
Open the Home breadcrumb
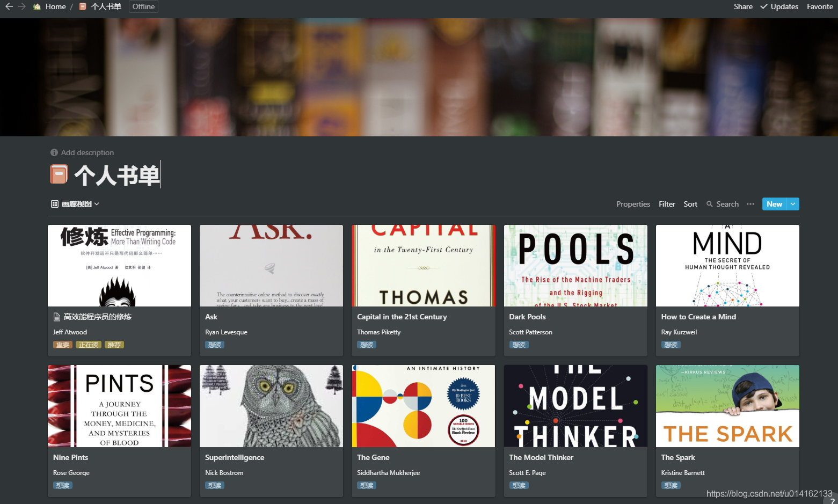[56, 6]
